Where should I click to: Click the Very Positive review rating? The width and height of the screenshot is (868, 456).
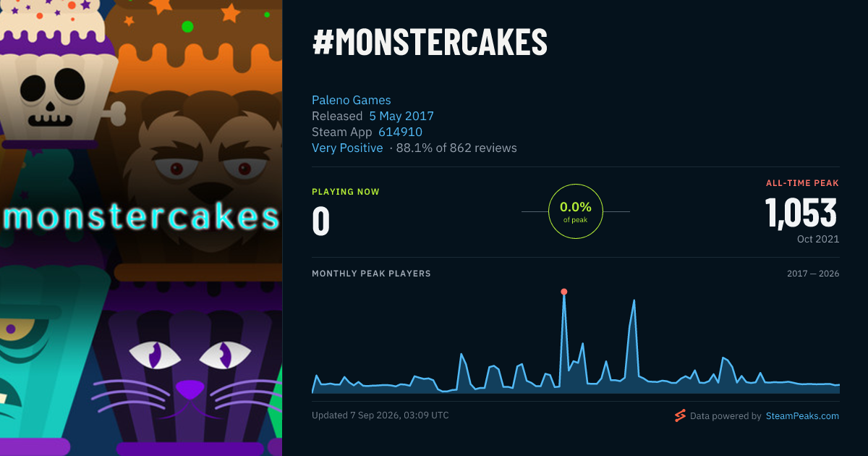click(x=347, y=148)
